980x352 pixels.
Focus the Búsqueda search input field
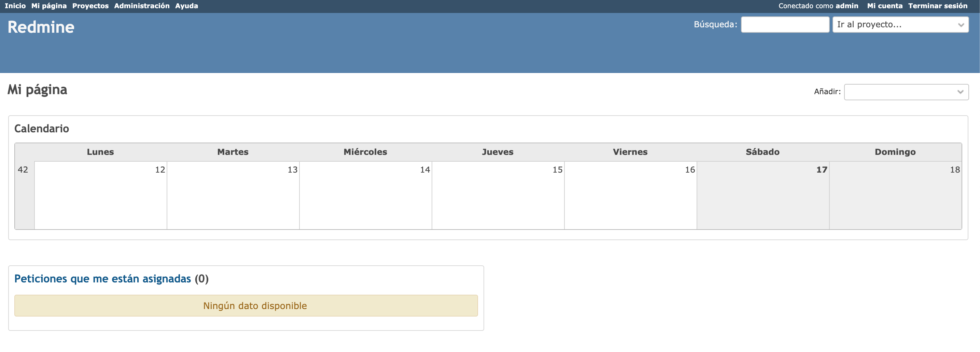tap(785, 24)
